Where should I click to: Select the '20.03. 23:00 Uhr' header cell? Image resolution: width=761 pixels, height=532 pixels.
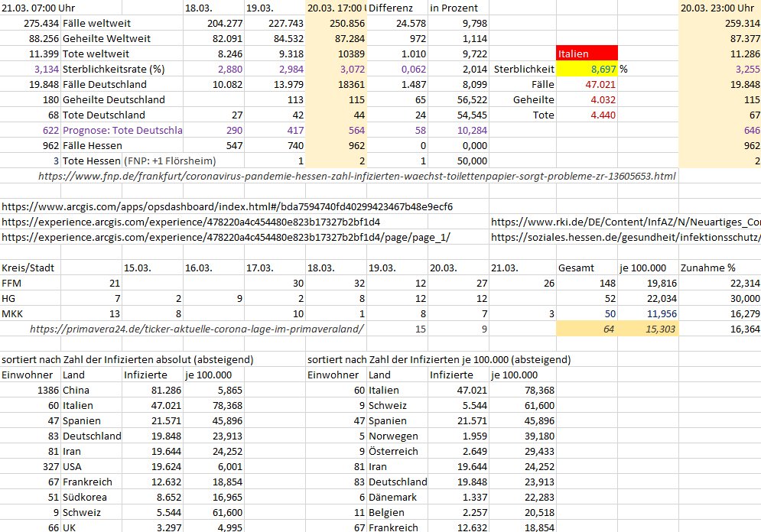pyautogui.click(x=720, y=8)
